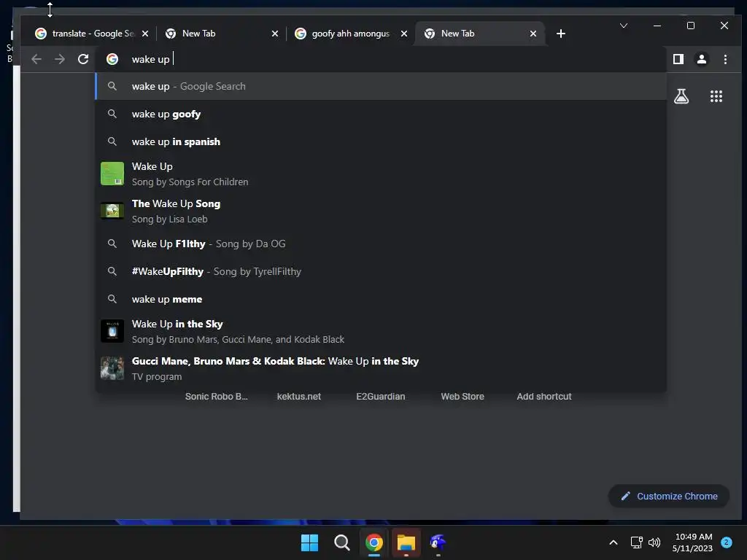The height and width of the screenshot is (560, 747).
Task: Click the Wake Up green album thumbnail
Action: pos(112,174)
